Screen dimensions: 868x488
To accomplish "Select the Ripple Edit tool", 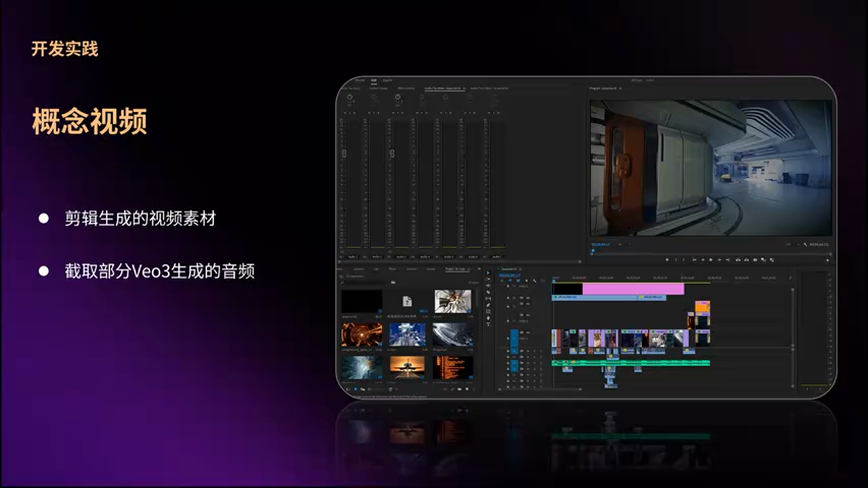I will point(488,286).
